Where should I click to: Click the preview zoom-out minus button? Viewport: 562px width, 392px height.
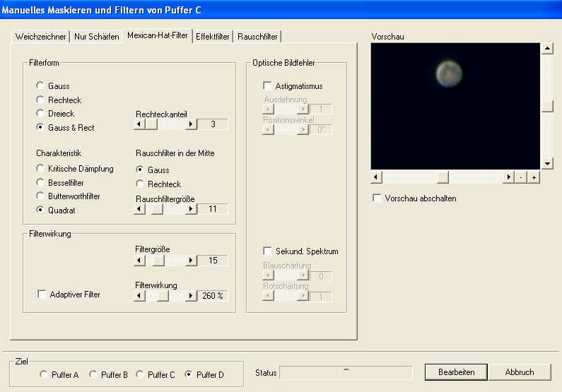click(520, 177)
